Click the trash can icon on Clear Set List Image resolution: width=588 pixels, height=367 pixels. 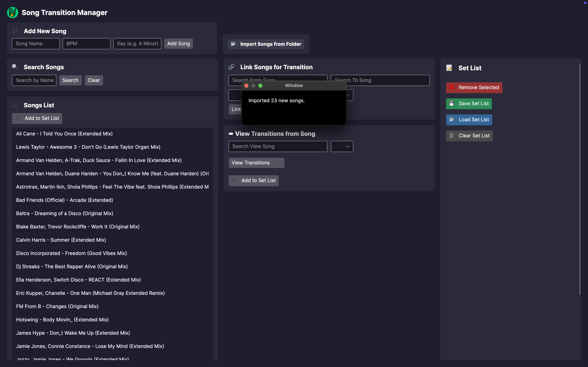click(x=451, y=136)
